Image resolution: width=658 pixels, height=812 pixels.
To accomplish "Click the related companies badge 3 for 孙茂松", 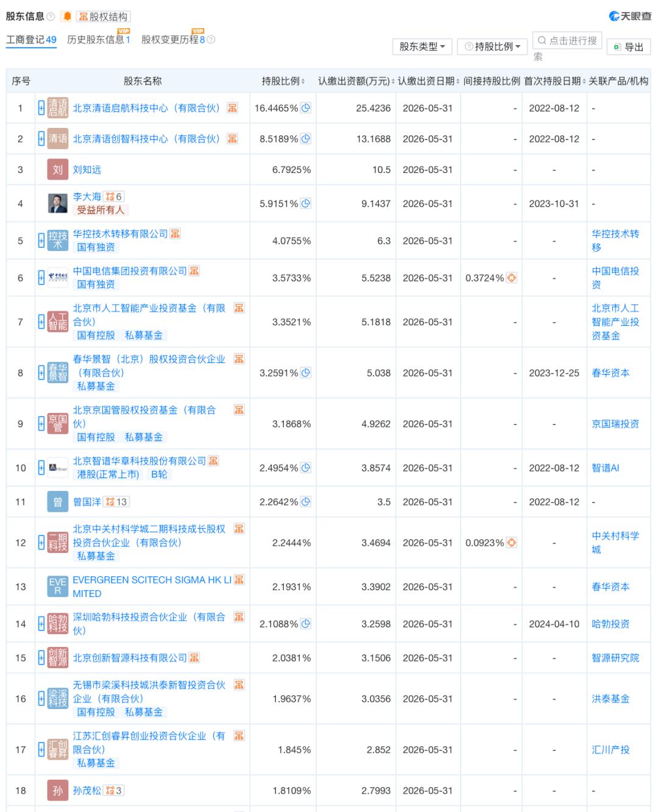I will coord(114,791).
